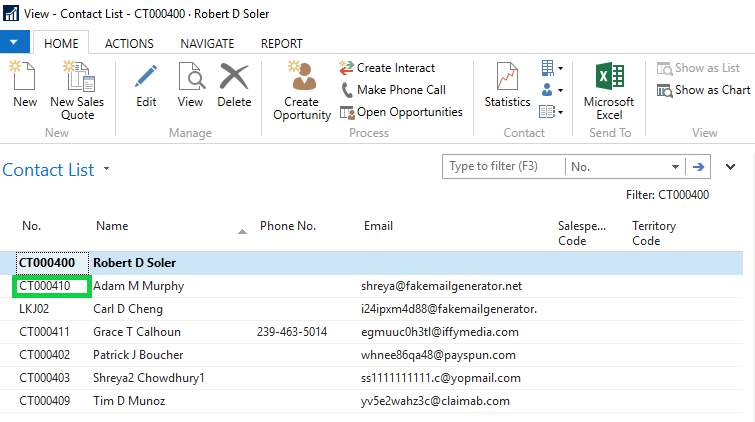Select contact number CT000411
Screen dimensions: 755x422
[44, 332]
